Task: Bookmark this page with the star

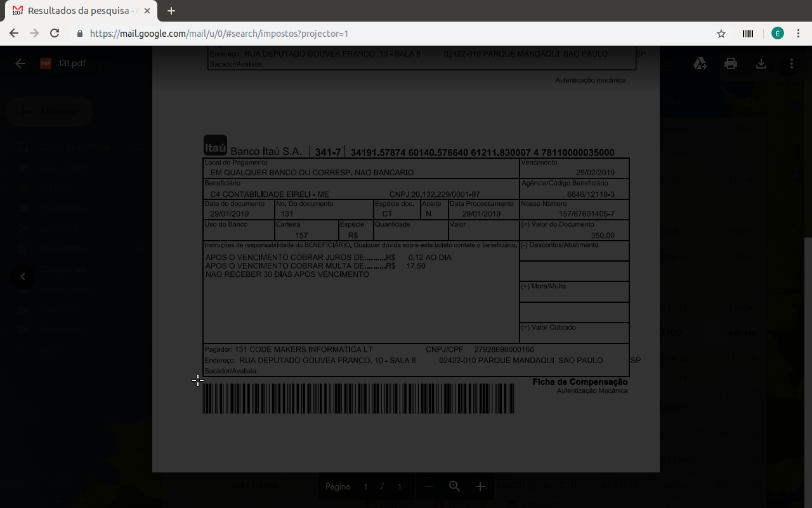Action: 721,32
